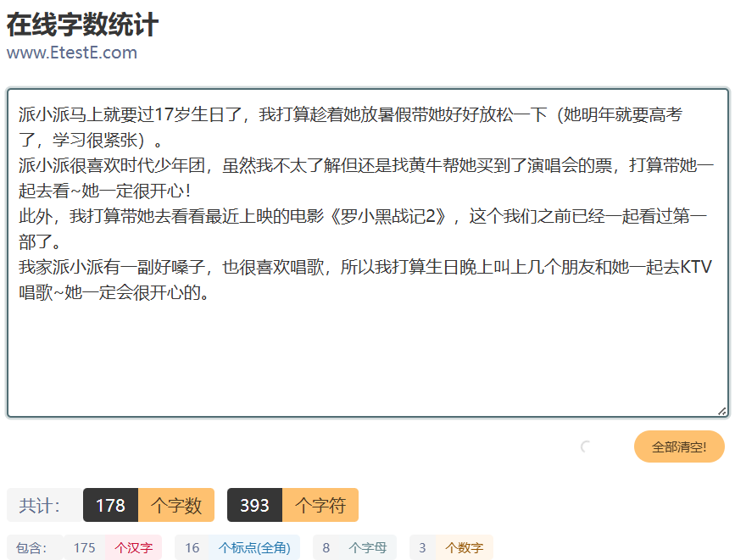The width and height of the screenshot is (735, 560).
Task: Click the 个数字 badge
Action: pyautogui.click(x=464, y=547)
